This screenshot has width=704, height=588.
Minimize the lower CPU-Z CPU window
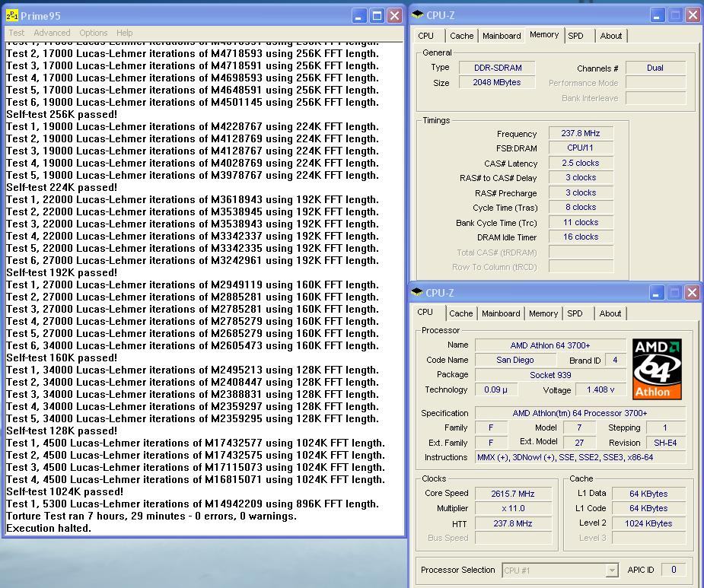point(656,293)
